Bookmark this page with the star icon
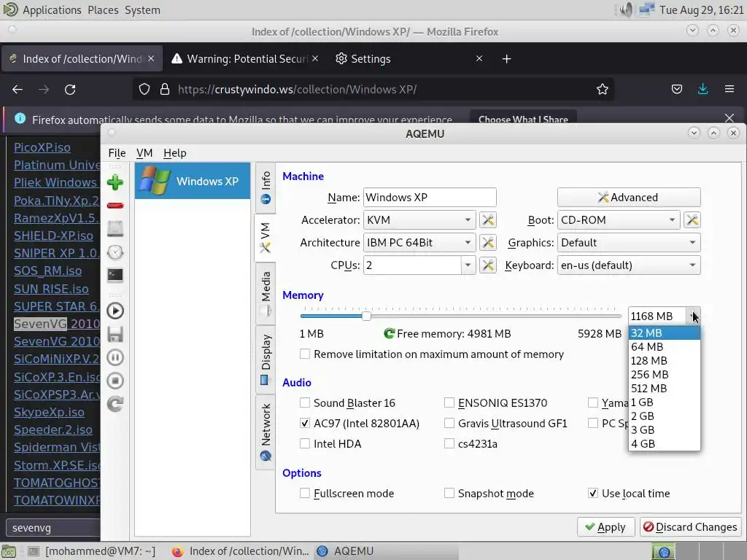Screen dimensions: 747x560 [602, 90]
